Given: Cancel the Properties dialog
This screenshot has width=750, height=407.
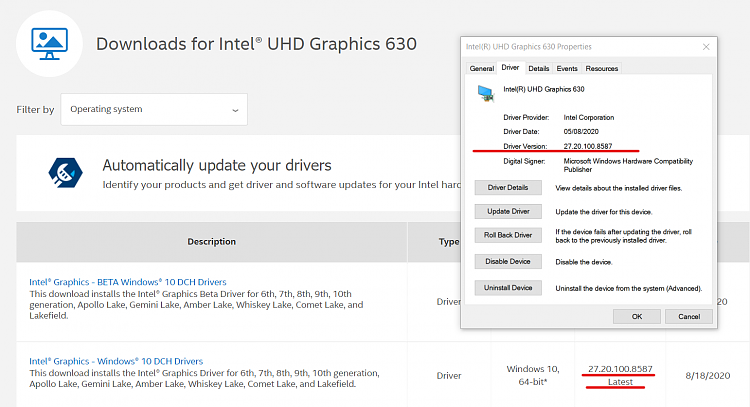Looking at the screenshot, I should [689, 317].
